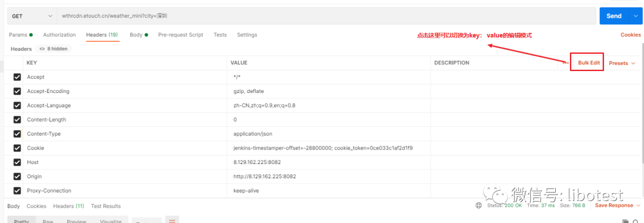
Task: Open the three-dots column options menu
Action: coord(565,63)
